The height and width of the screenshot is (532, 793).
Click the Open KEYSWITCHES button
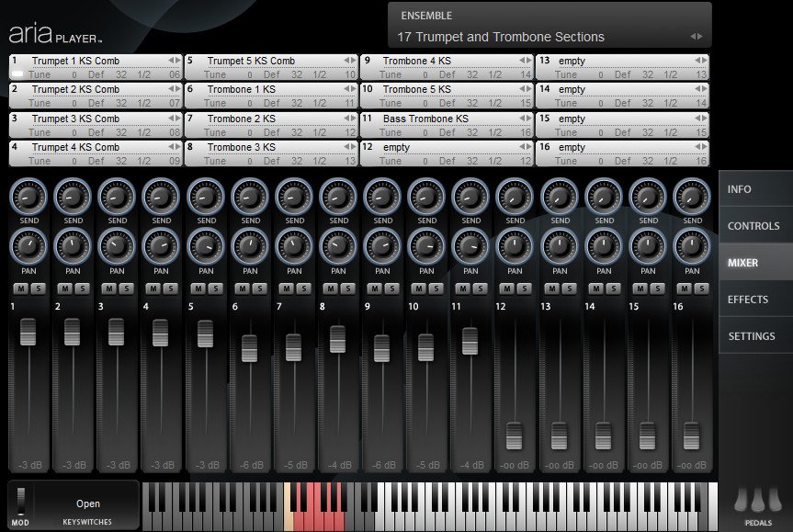click(x=87, y=505)
